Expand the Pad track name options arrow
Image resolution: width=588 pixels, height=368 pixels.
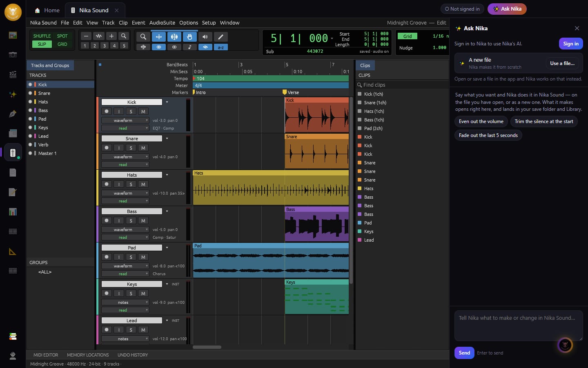click(167, 247)
